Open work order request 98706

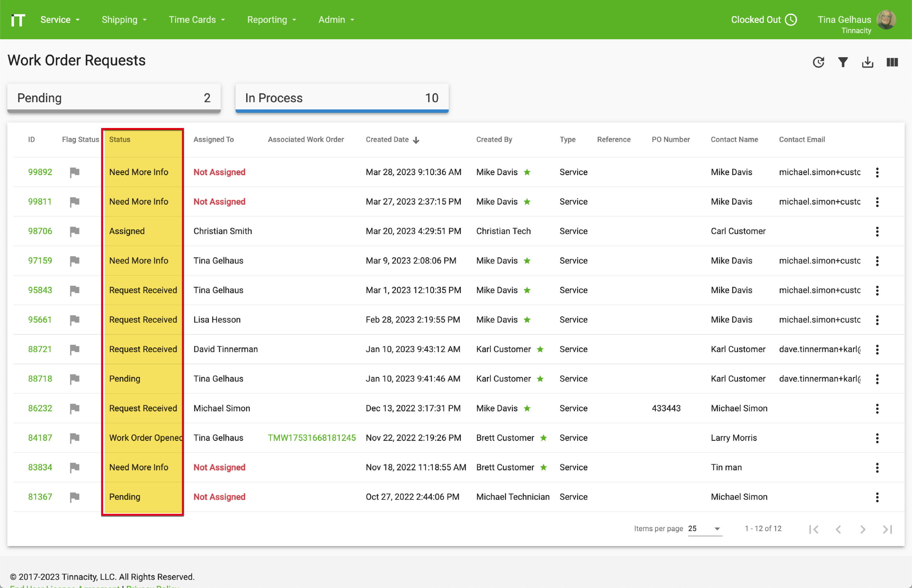pos(40,231)
